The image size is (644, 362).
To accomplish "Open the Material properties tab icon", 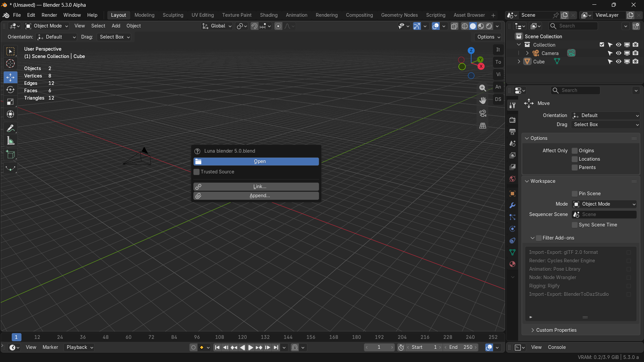I will click(x=512, y=264).
